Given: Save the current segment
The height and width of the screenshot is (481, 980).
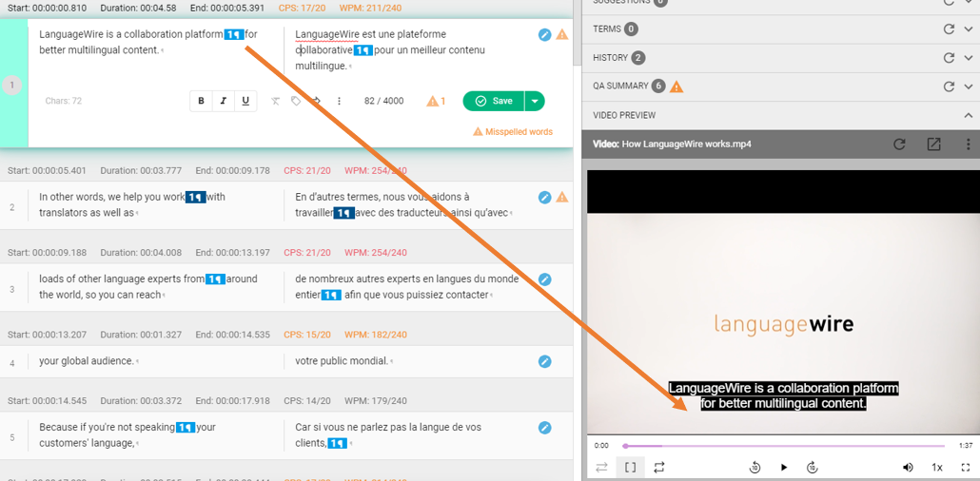Looking at the screenshot, I should [494, 101].
